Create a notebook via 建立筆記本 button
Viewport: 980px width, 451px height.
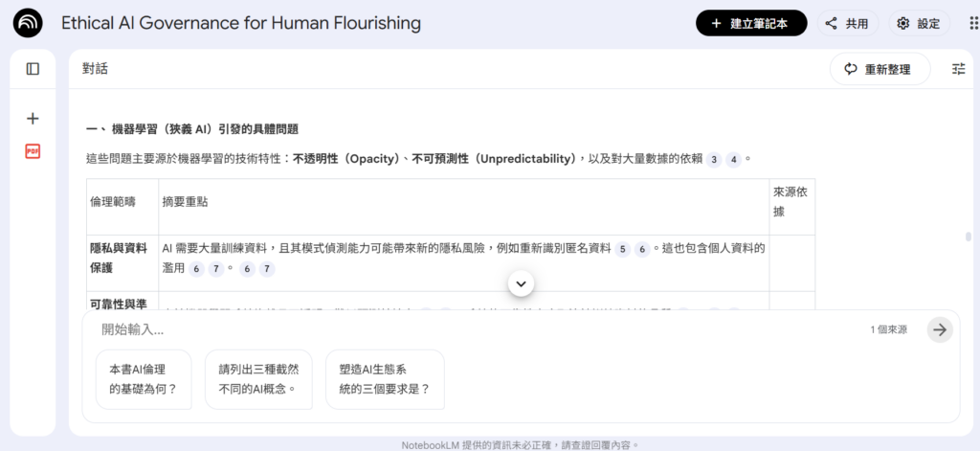(x=751, y=23)
